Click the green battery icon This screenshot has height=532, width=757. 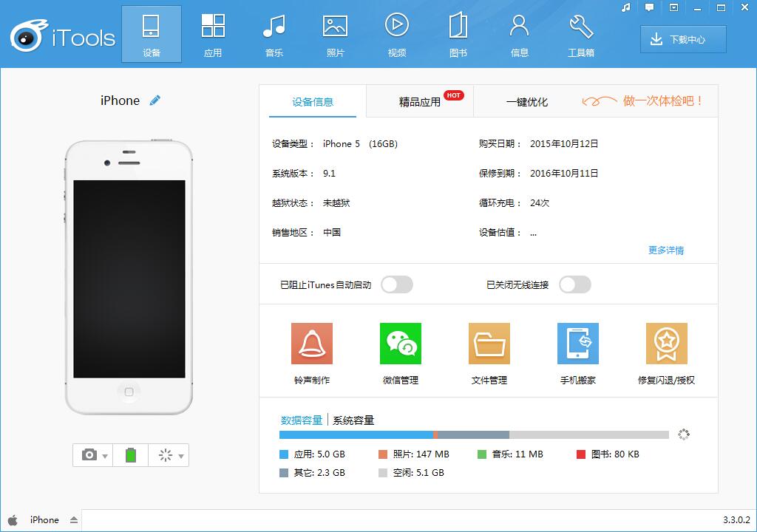click(131, 455)
